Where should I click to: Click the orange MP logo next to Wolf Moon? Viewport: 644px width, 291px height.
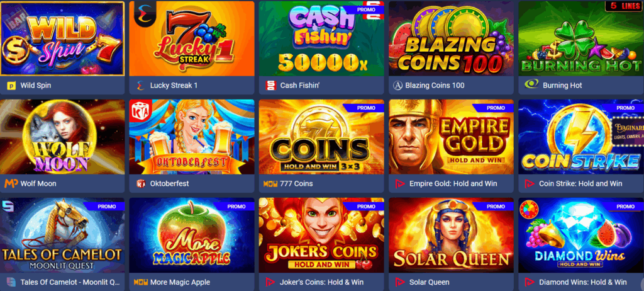click(11, 183)
